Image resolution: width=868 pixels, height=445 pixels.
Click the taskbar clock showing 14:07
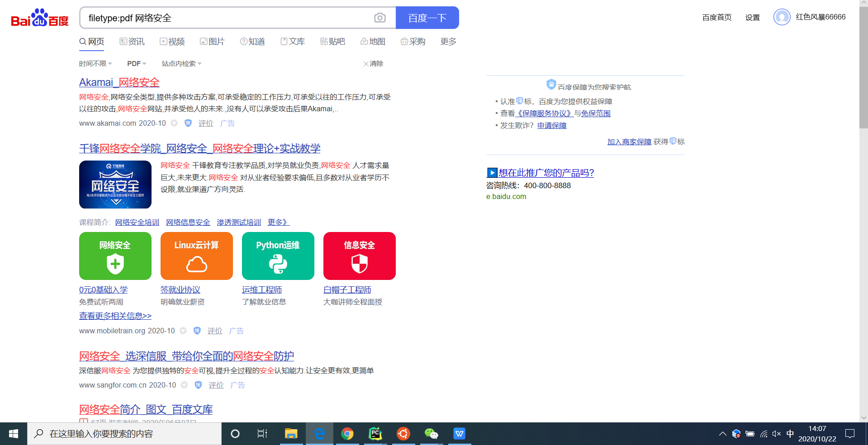point(817,434)
